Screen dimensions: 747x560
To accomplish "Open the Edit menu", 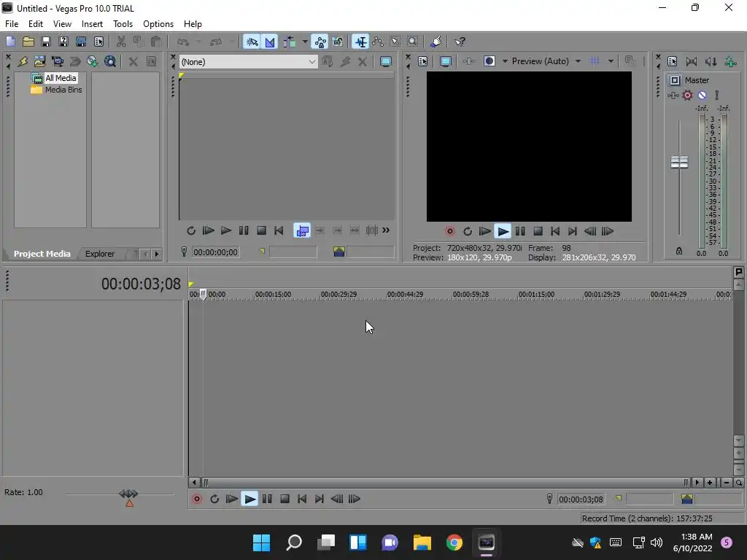I will click(36, 24).
